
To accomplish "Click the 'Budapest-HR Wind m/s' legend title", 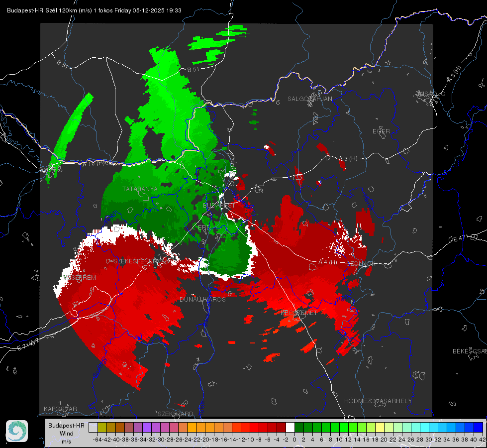I will point(66,433).
